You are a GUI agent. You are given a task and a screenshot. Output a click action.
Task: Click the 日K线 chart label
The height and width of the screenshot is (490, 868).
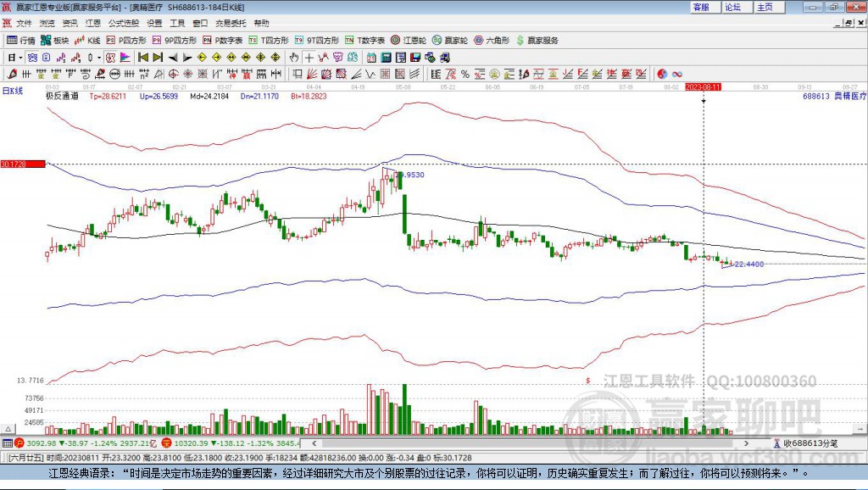tap(13, 91)
